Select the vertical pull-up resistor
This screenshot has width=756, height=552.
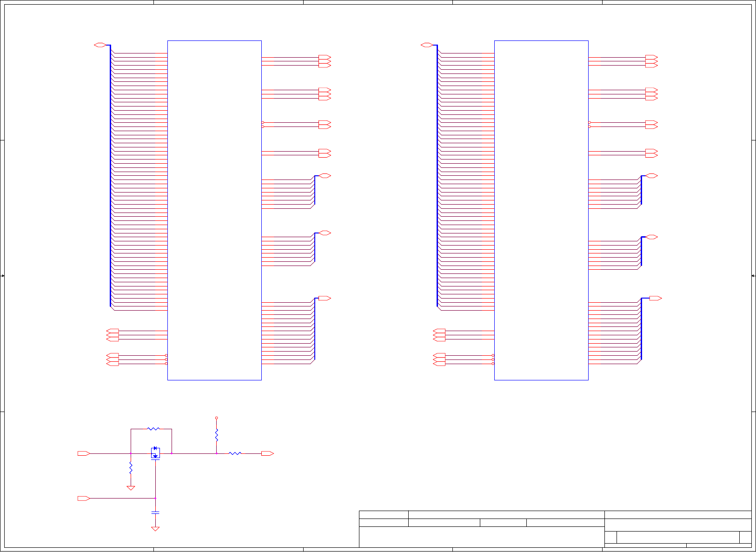[x=216, y=435]
